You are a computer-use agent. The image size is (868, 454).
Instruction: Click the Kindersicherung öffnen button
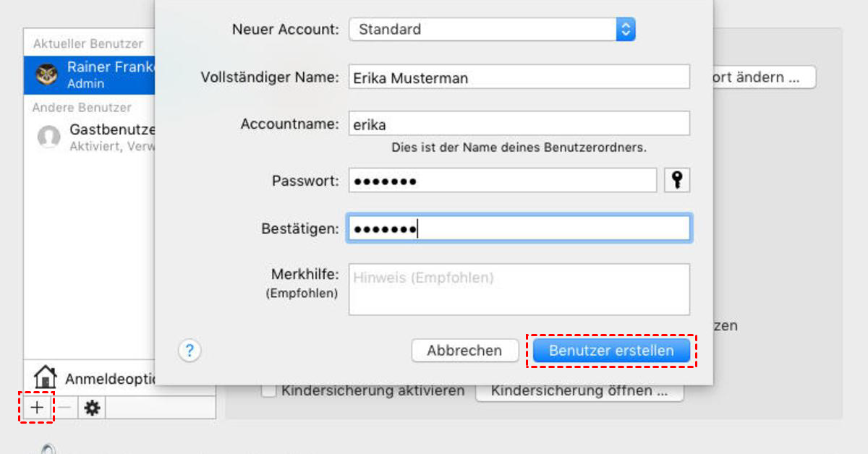tap(579, 391)
